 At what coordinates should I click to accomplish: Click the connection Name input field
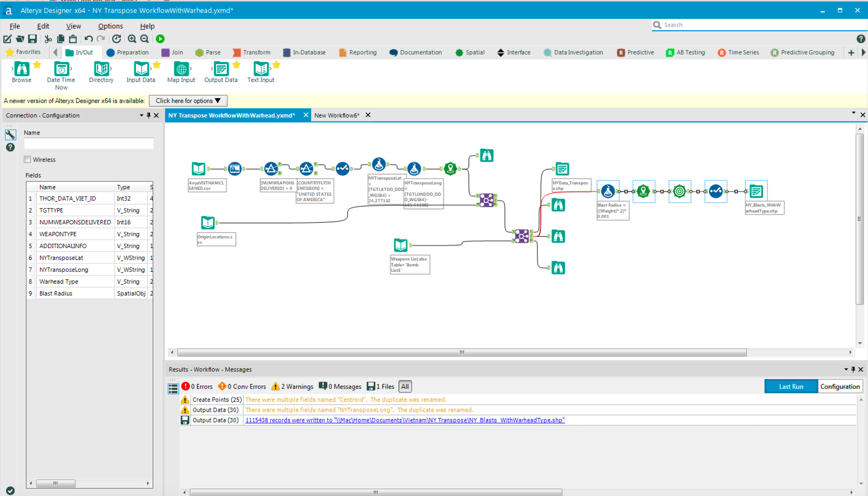[89, 143]
